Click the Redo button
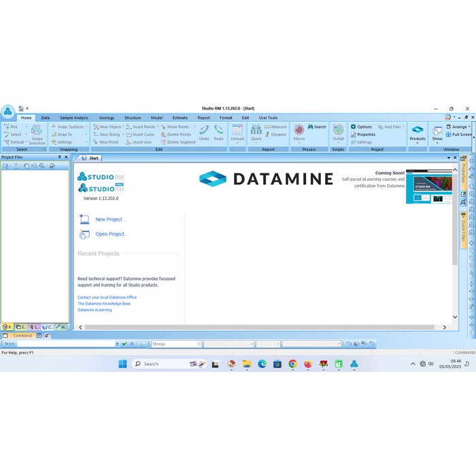Screen dimensions: 476x476 pyautogui.click(x=218, y=133)
